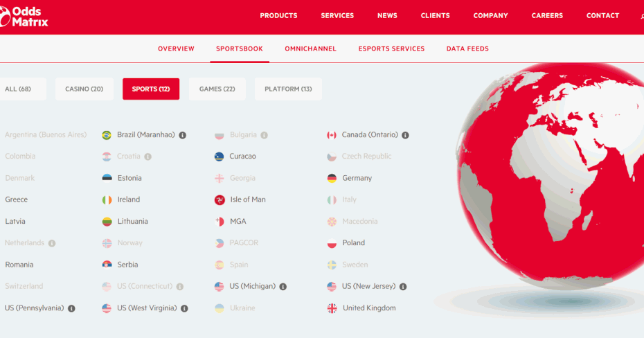This screenshot has height=338, width=644.
Task: Click the red rotating globe
Action: pos(547,180)
